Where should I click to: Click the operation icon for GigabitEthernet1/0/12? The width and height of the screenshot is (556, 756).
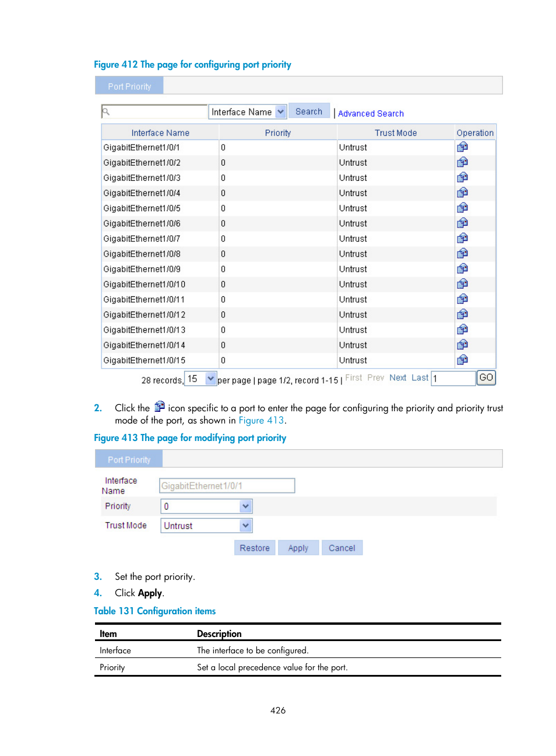coord(463,314)
